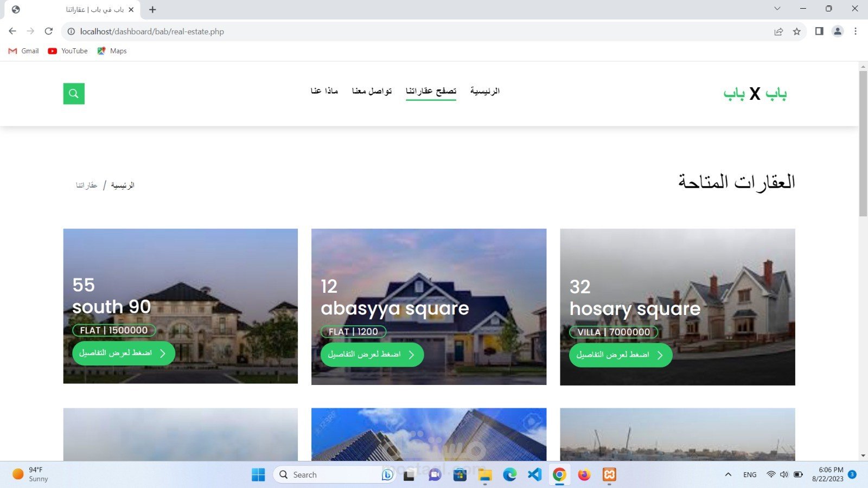Open the Chrome profile avatar icon

click(838, 31)
